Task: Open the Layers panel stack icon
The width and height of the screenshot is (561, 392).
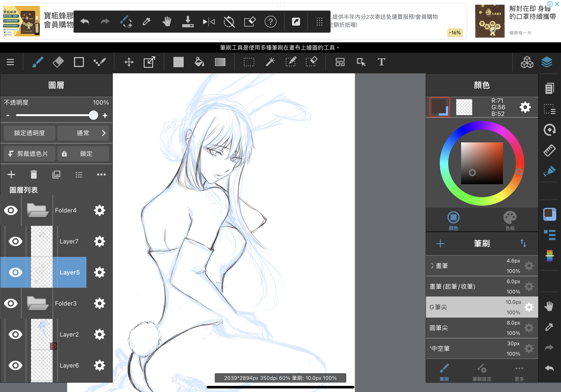Action: pos(547,62)
